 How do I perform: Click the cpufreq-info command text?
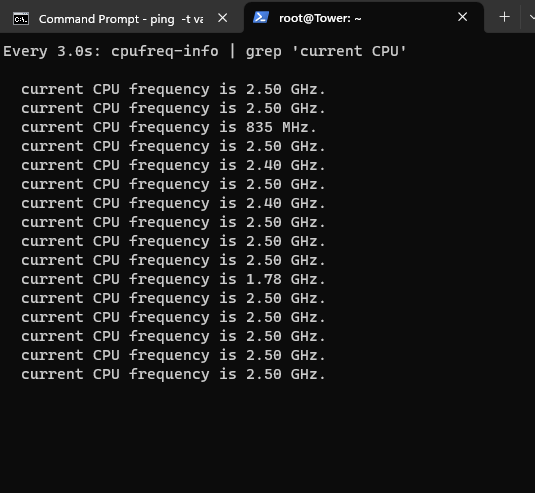tap(164, 52)
